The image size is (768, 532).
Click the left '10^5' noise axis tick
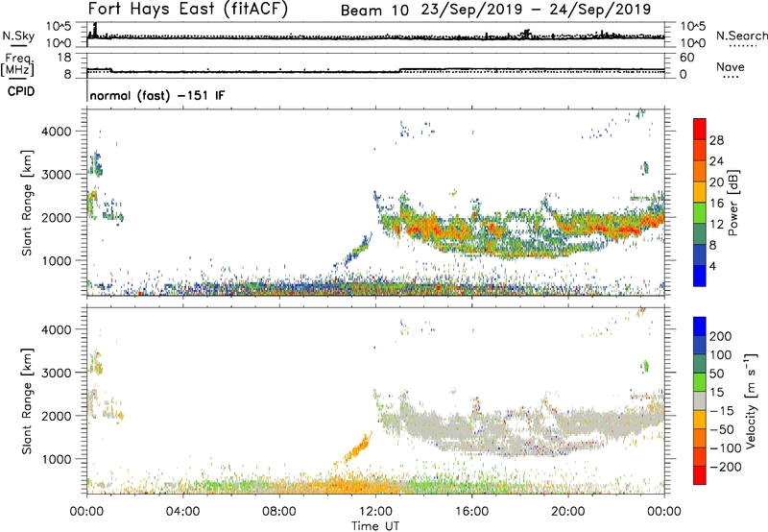click(59, 27)
